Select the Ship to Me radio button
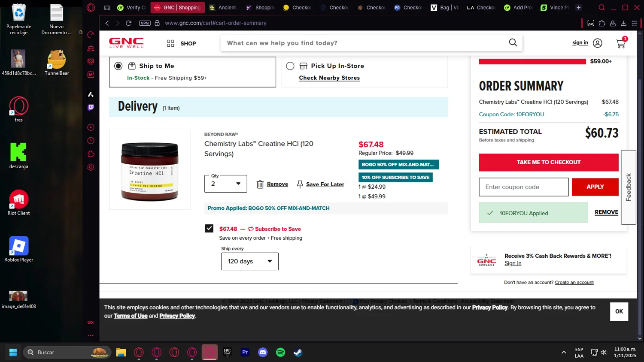Viewport: 644px width, 362px height. click(x=118, y=66)
